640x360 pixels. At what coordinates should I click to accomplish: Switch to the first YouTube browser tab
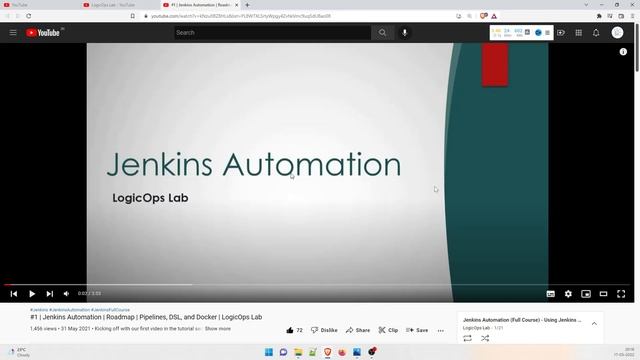pos(39,5)
